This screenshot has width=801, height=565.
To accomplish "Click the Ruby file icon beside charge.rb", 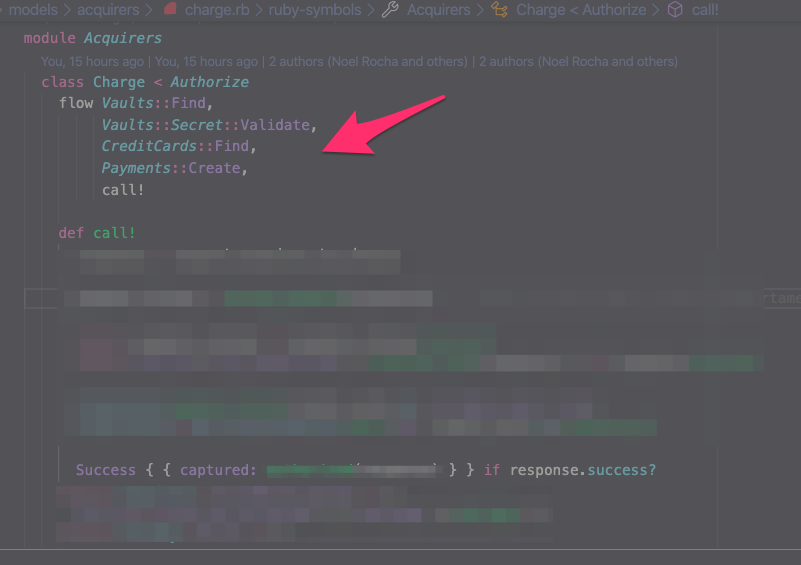I will (170, 9).
